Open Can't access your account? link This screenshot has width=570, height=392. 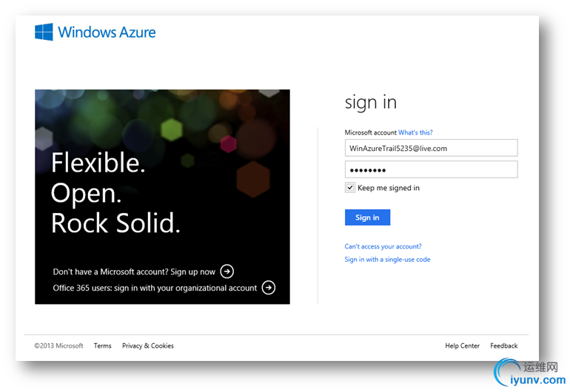pyautogui.click(x=383, y=246)
